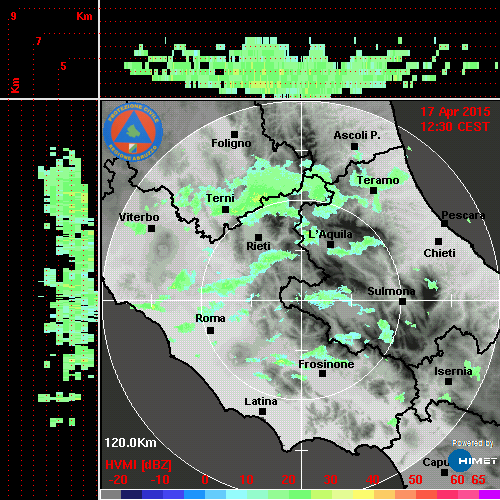Viewport: 500px width, 500px height.
Task: Click the Sulmona city marker
Action: (403, 301)
